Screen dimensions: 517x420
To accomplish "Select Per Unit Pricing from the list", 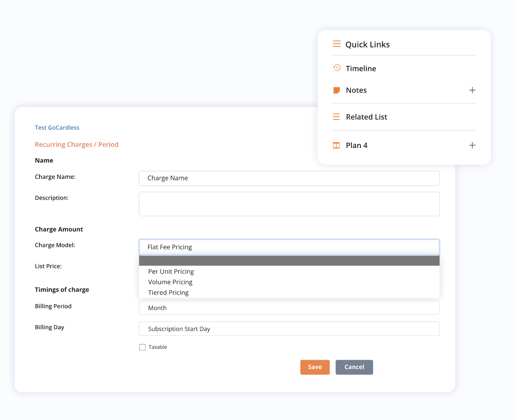I will pos(171,271).
